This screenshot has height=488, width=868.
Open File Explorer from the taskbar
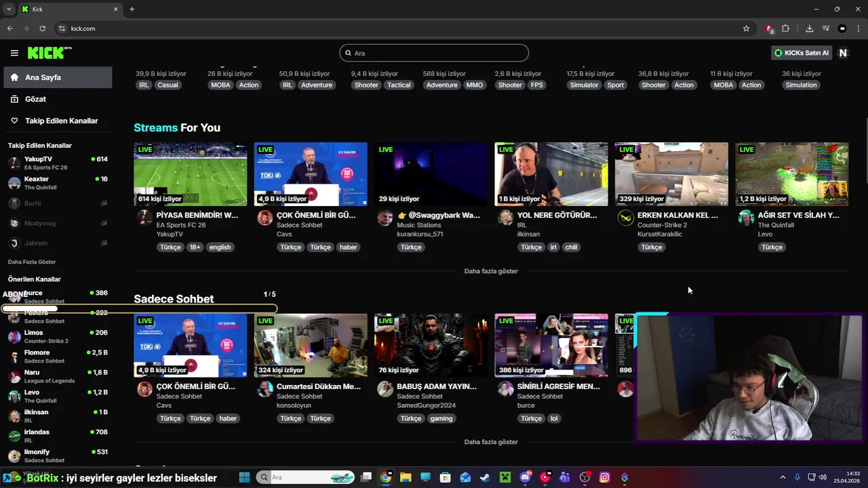tap(405, 477)
